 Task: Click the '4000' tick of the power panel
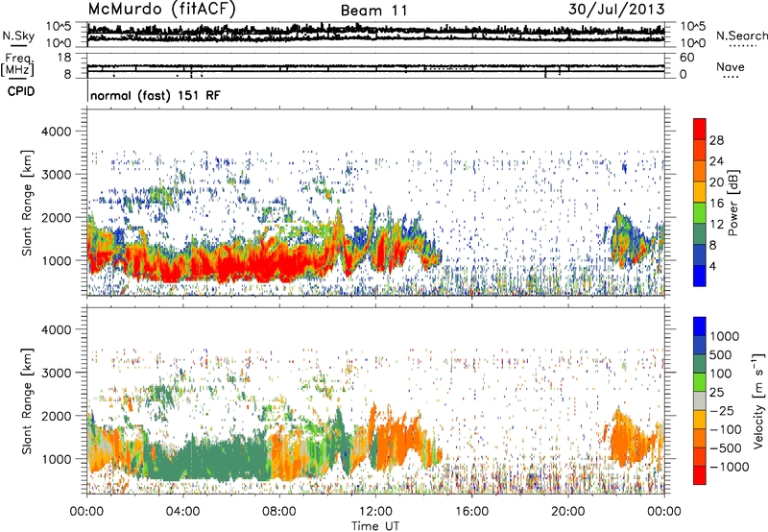coord(57,132)
